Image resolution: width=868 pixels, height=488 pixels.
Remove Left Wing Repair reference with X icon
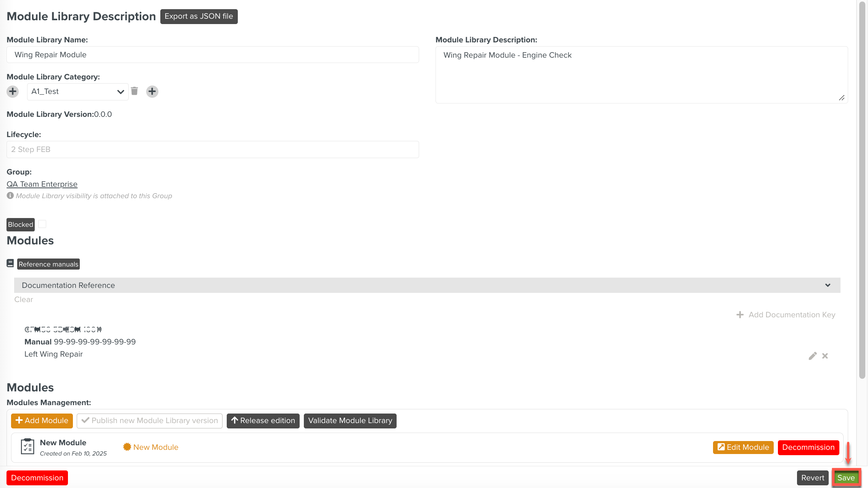click(825, 356)
